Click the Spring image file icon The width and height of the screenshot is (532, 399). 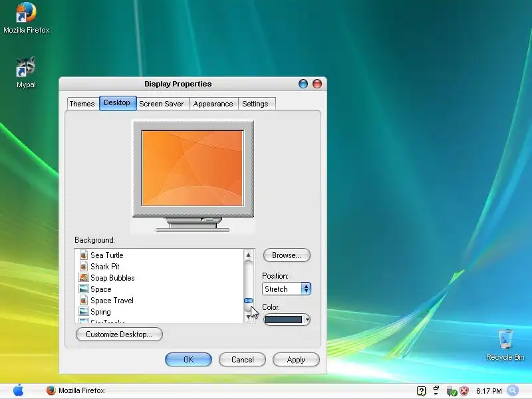[x=84, y=311]
